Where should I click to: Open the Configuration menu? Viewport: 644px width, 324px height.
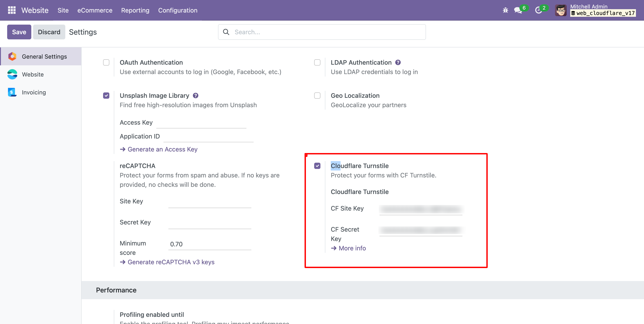tap(178, 10)
